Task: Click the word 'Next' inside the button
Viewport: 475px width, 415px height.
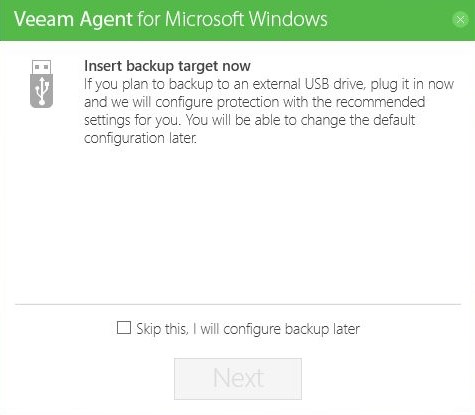Action: click(x=239, y=378)
